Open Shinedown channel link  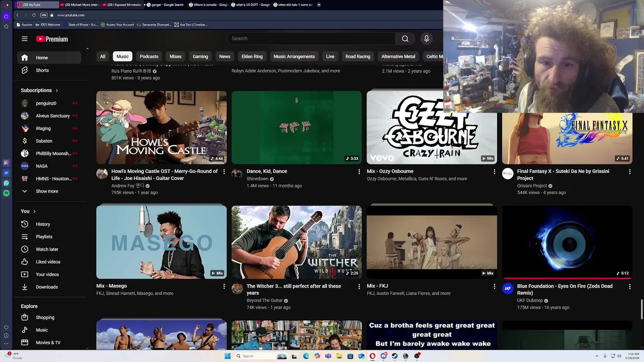[x=258, y=179]
